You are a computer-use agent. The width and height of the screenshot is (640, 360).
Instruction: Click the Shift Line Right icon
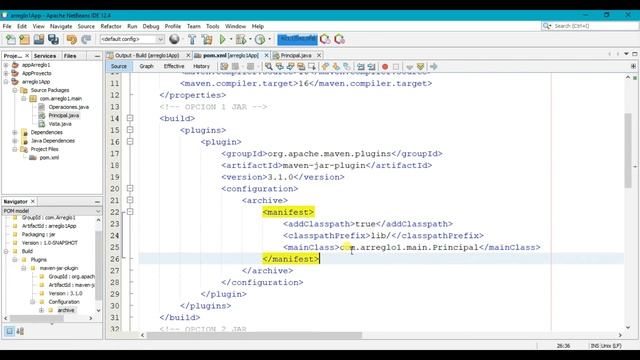coord(371,66)
